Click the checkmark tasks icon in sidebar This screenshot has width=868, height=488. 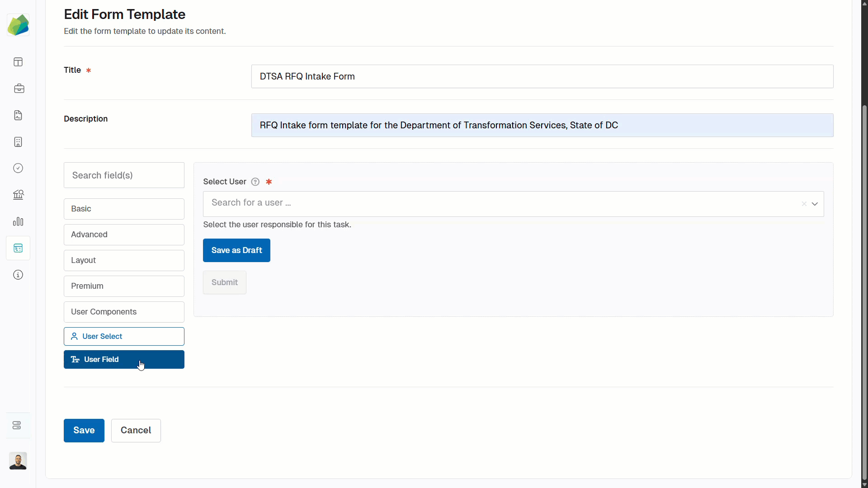(18, 168)
